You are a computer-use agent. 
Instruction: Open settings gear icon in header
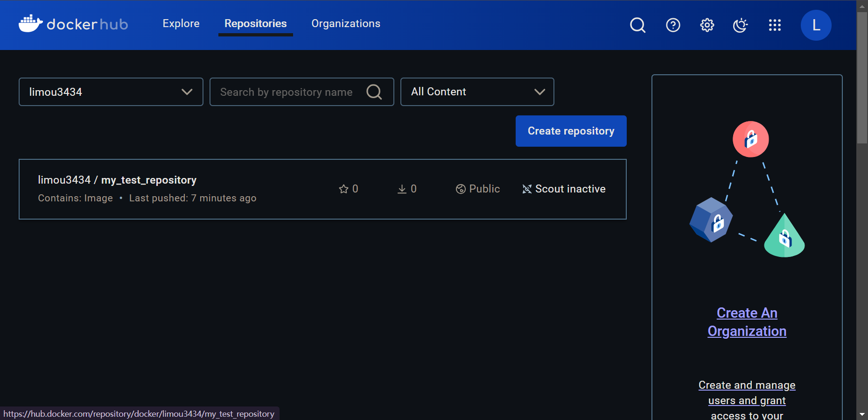(x=707, y=25)
